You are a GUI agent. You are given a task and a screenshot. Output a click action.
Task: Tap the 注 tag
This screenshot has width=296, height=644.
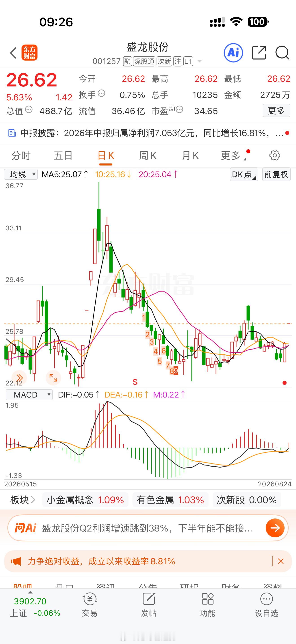pyautogui.click(x=178, y=62)
